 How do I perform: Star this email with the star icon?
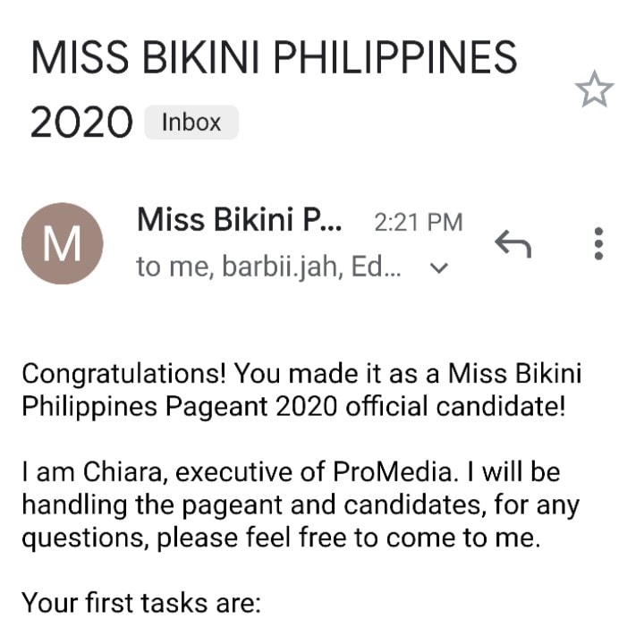click(x=594, y=89)
